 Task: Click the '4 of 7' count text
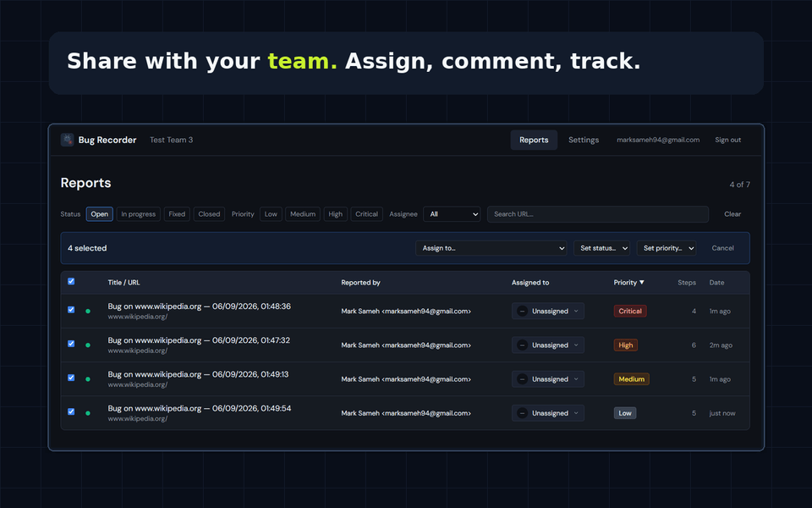(739, 185)
